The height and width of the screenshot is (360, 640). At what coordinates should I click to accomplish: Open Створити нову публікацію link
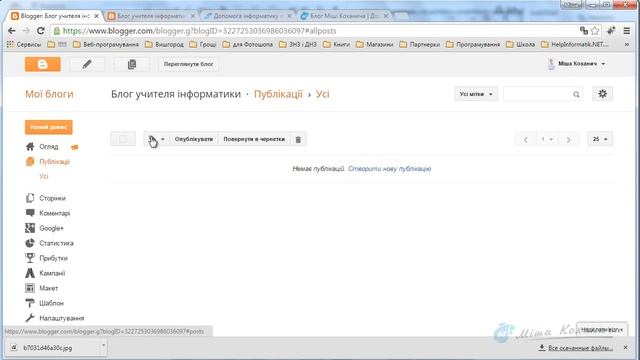coord(389,169)
